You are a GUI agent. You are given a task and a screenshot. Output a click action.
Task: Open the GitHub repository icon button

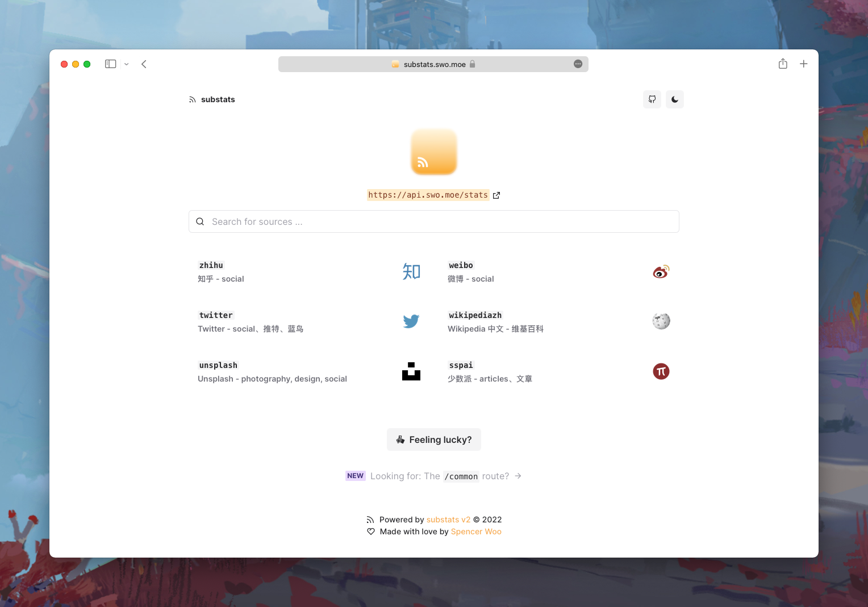click(652, 99)
